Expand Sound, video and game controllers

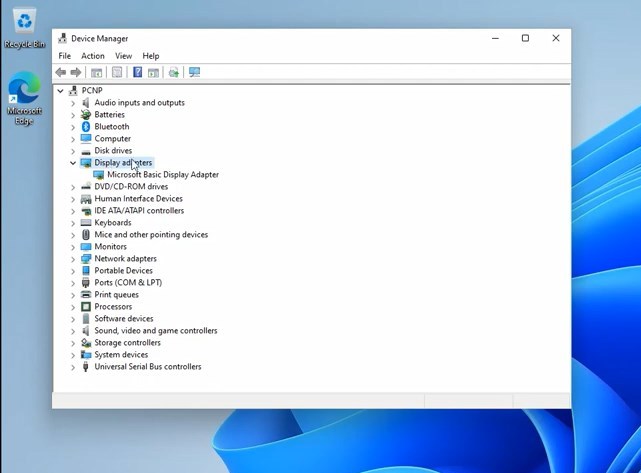pos(73,331)
